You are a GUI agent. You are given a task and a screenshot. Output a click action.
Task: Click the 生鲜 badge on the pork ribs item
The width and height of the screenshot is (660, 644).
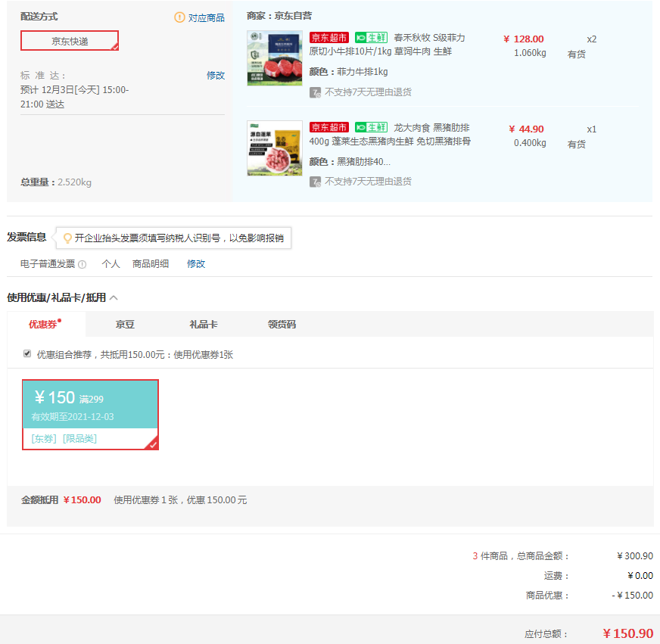371,127
